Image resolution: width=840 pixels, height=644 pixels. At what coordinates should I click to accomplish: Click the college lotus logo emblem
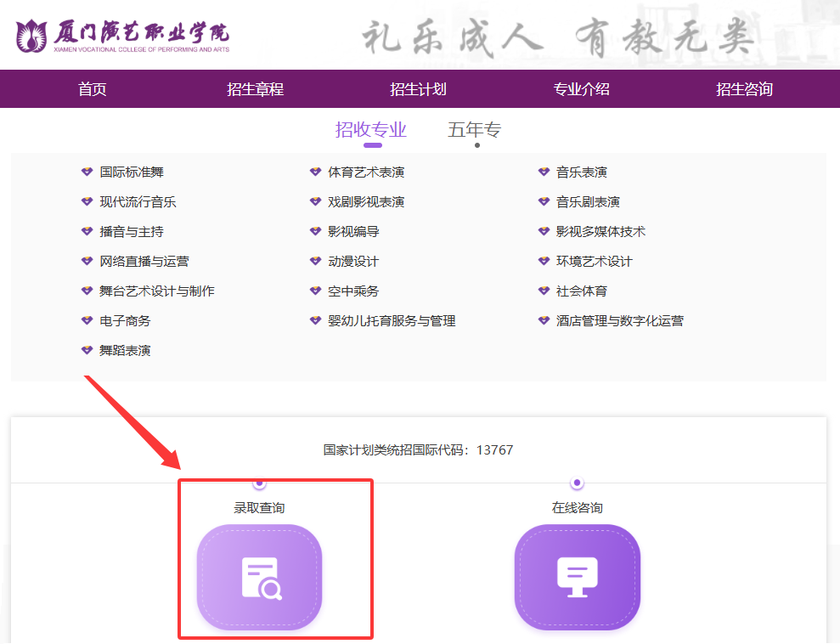tap(31, 37)
